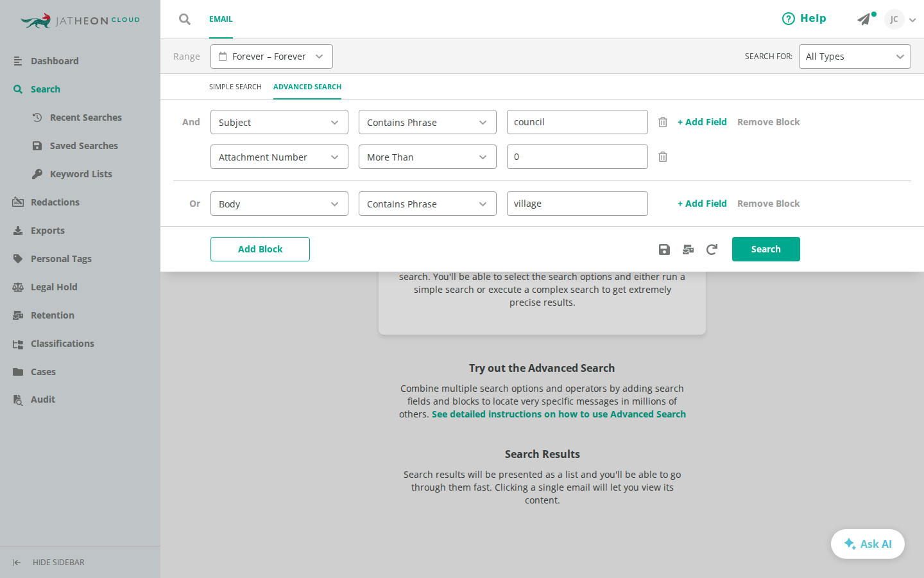Image resolution: width=924 pixels, height=578 pixels.
Task: Remove the And block
Action: [769, 122]
